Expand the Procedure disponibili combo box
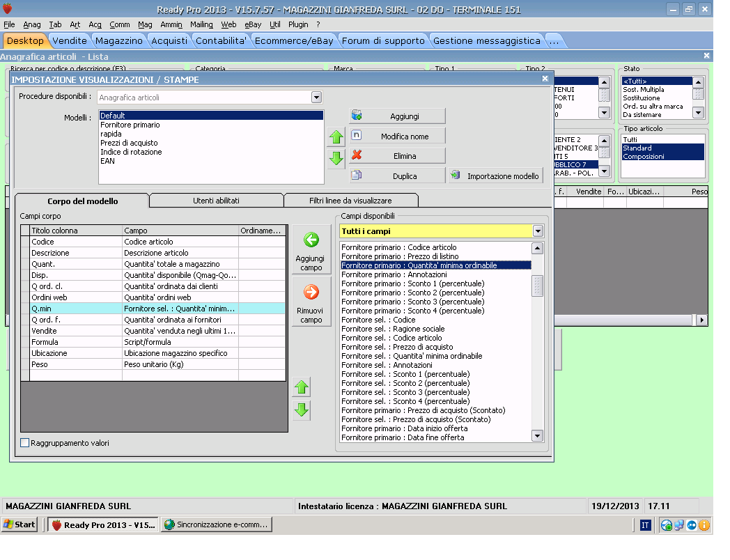 coord(316,98)
